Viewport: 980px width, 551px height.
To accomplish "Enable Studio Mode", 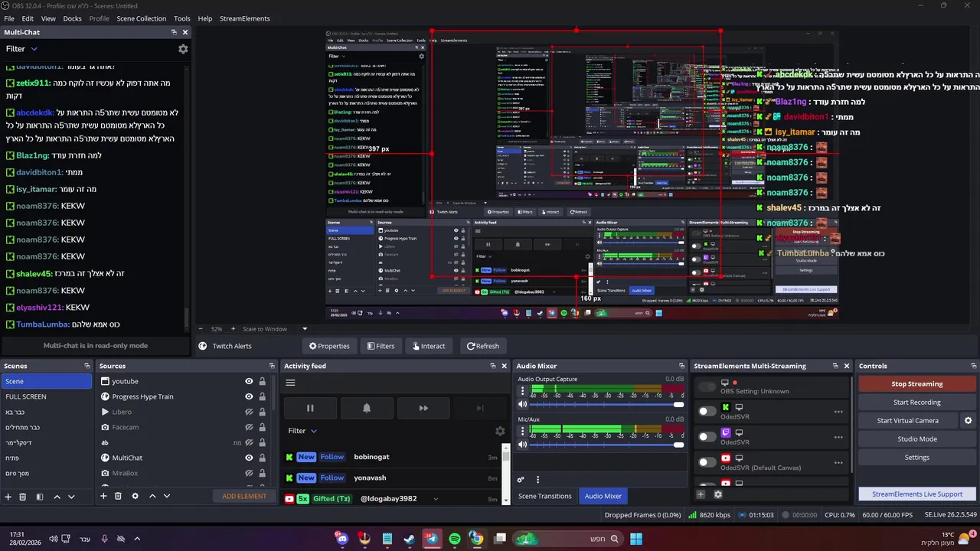I will pos(917,439).
